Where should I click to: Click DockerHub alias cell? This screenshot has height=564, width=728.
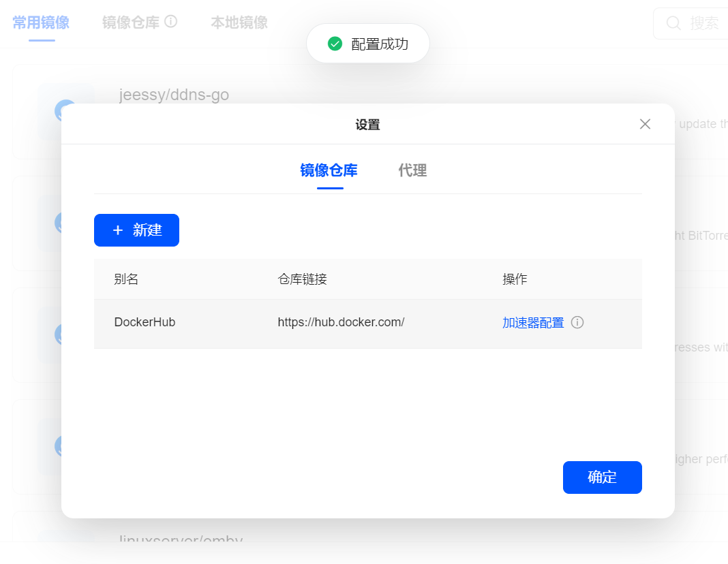[145, 322]
